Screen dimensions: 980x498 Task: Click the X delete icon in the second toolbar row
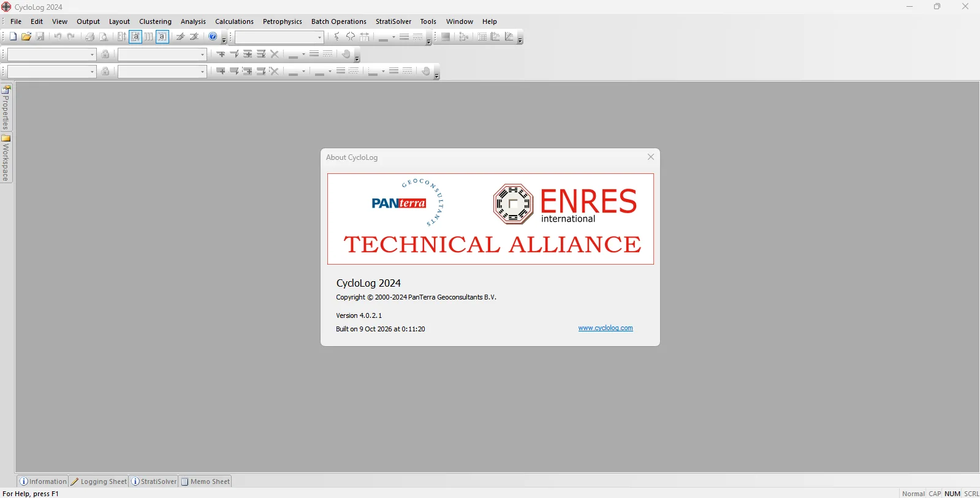(x=275, y=54)
